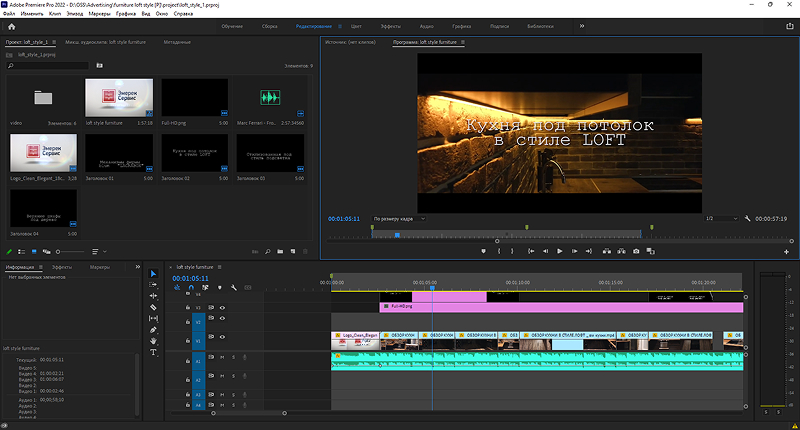Hide track V2 with eye icon
This screenshot has height=430, width=800.
222,318
